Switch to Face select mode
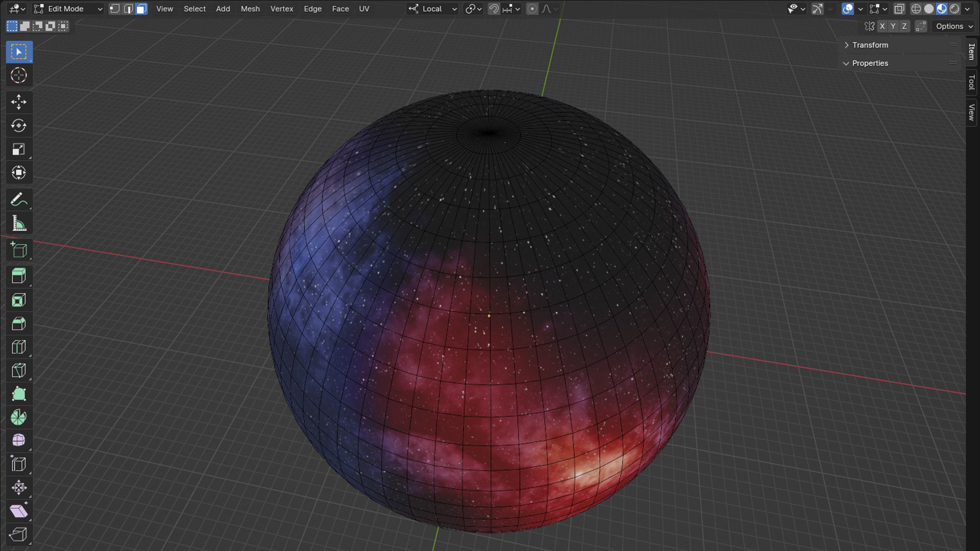This screenshot has height=551, width=980. [141, 9]
